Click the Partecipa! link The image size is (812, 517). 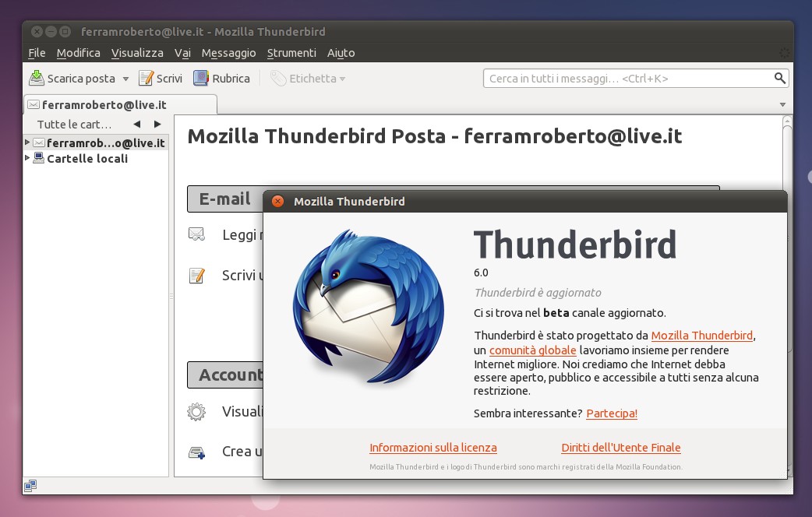612,413
